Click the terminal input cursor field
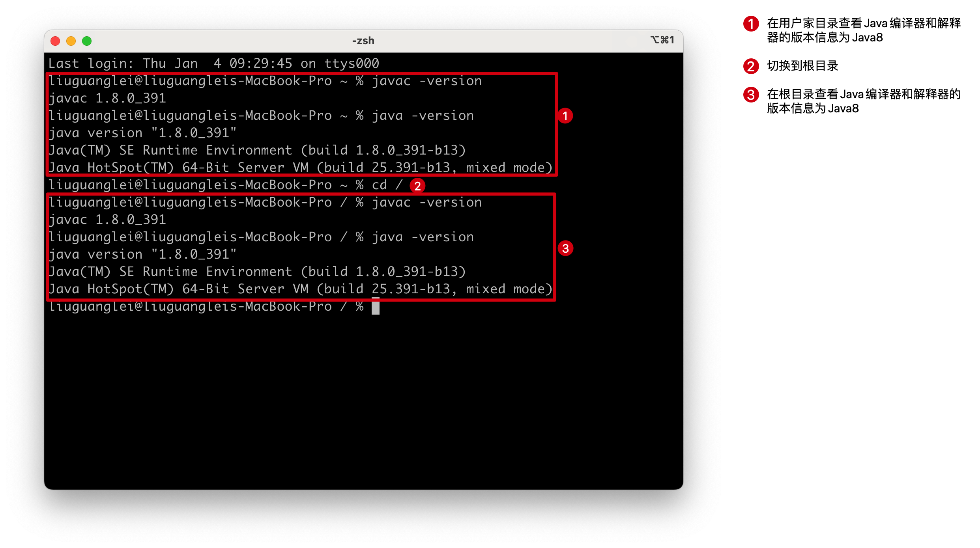 [375, 307]
